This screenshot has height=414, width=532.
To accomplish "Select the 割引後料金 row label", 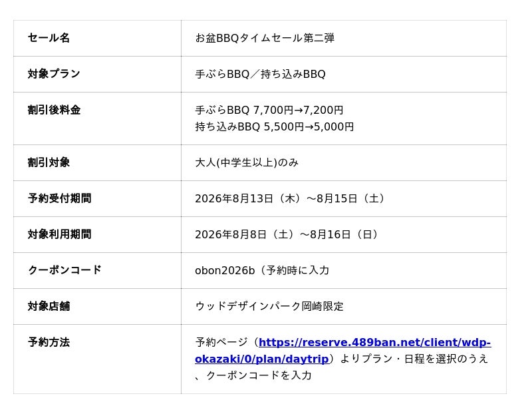I will coord(54,110).
